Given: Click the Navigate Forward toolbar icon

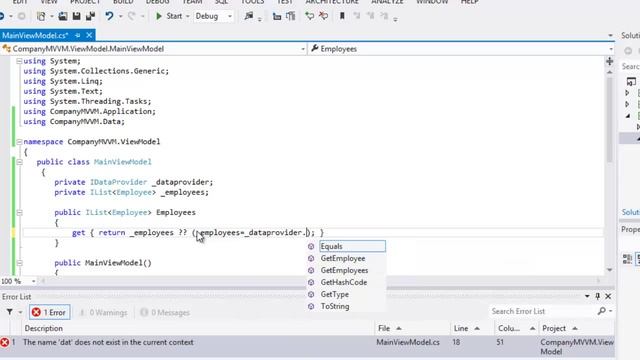Looking at the screenshot, I should [x=21, y=16].
